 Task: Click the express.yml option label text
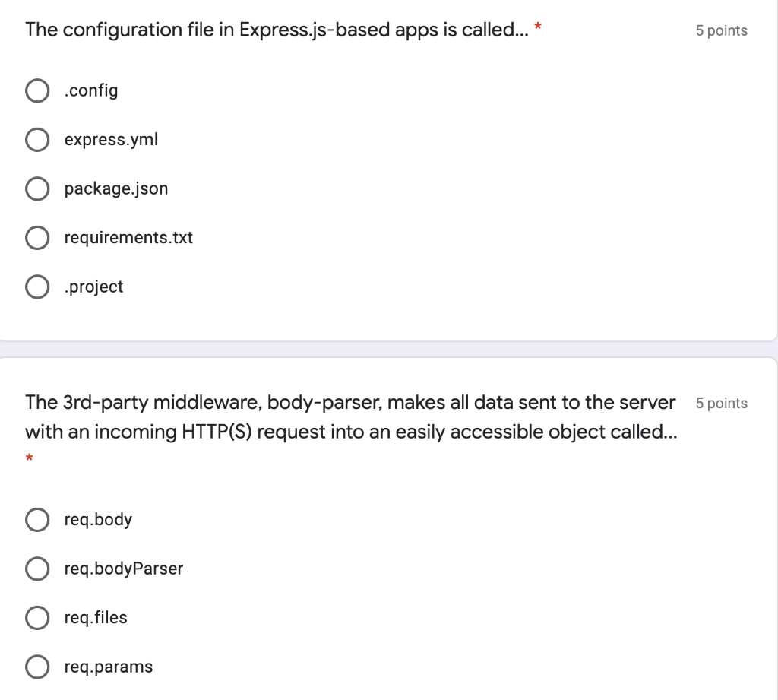[x=111, y=140]
